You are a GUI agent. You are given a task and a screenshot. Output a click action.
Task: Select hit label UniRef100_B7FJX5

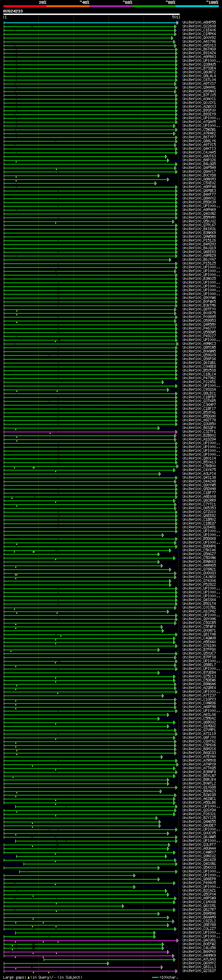[199, 95]
